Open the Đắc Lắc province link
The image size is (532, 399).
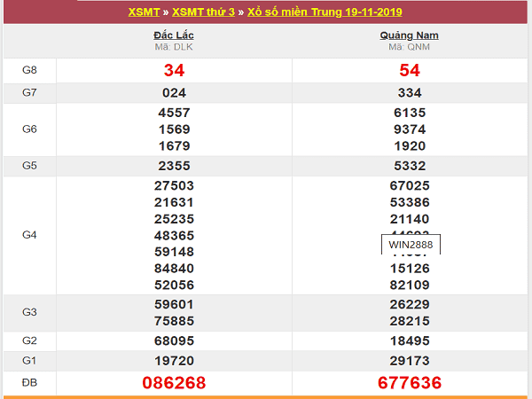(x=174, y=35)
